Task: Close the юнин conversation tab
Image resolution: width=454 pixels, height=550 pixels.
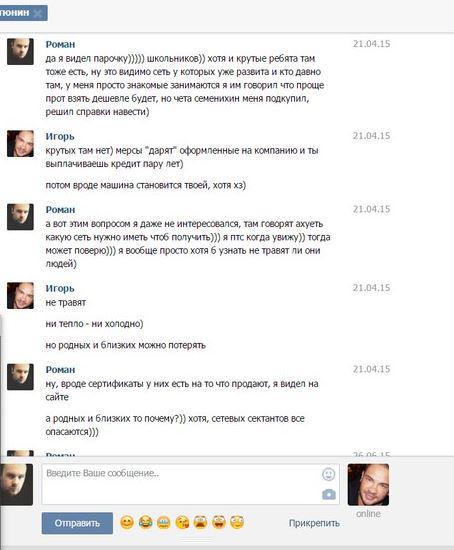Action: 38,14
